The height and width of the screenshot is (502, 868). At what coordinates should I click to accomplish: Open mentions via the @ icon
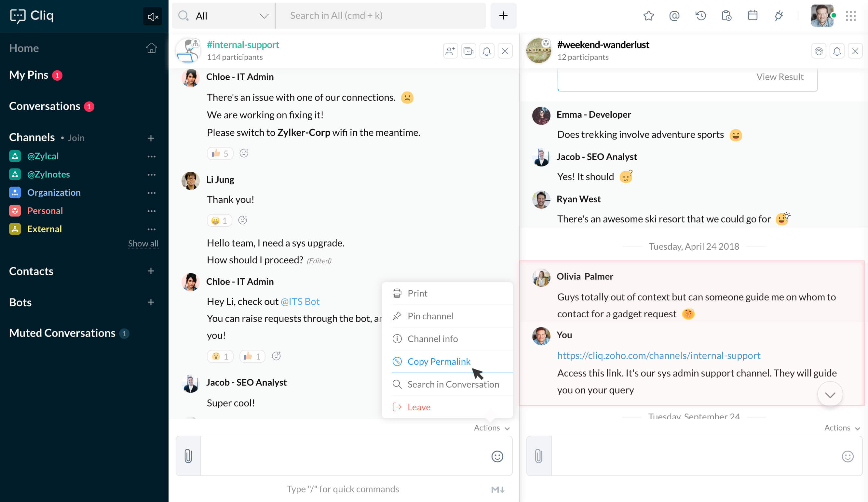(x=674, y=16)
